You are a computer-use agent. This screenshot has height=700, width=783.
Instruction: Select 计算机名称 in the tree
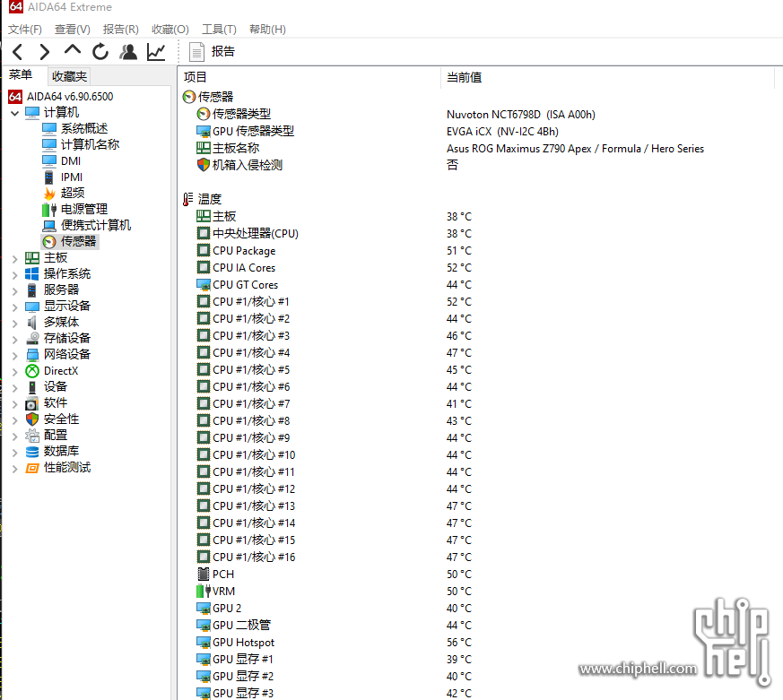click(x=91, y=144)
